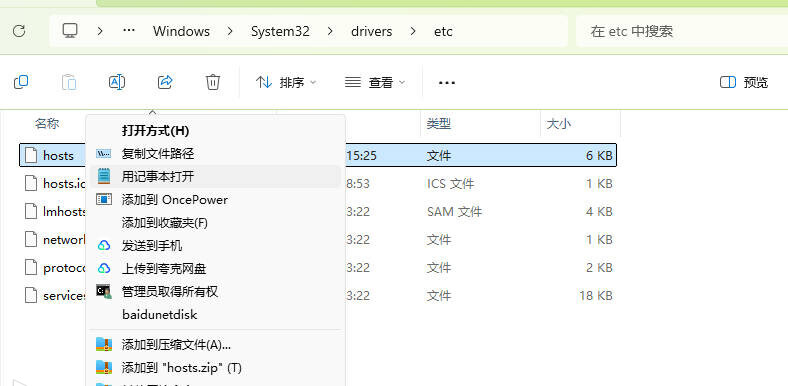
Task: Click the cloud icon beside 发送到手机
Action: (x=104, y=246)
